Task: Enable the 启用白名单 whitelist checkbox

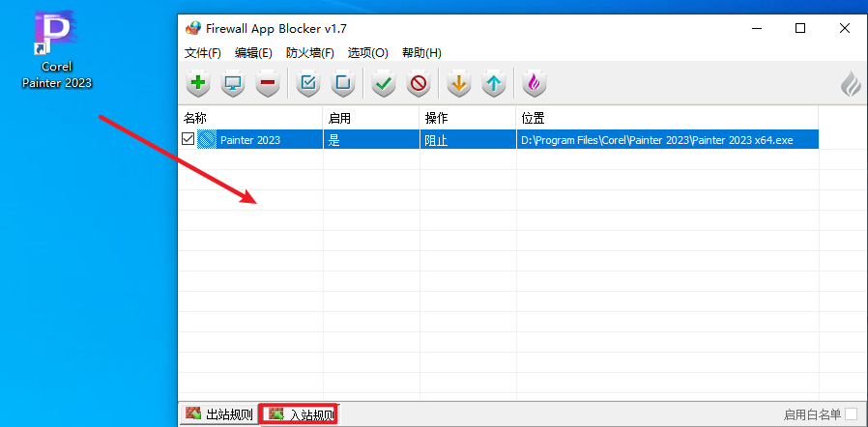Action: tap(851, 413)
